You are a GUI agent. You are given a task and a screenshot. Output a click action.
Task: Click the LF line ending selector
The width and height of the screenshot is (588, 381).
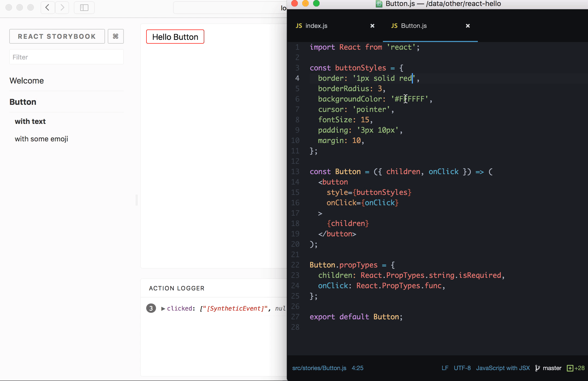point(445,368)
